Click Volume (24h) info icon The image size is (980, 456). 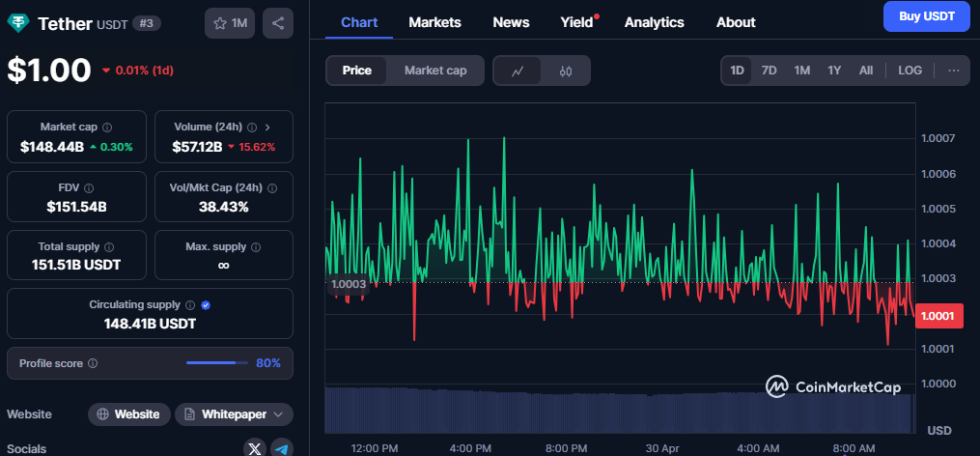[x=252, y=127]
